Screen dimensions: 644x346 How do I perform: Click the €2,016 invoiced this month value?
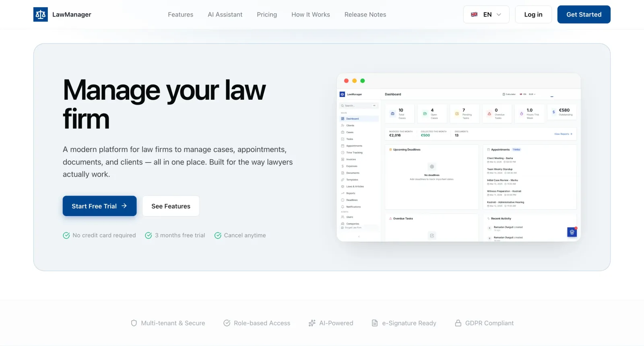(x=395, y=135)
